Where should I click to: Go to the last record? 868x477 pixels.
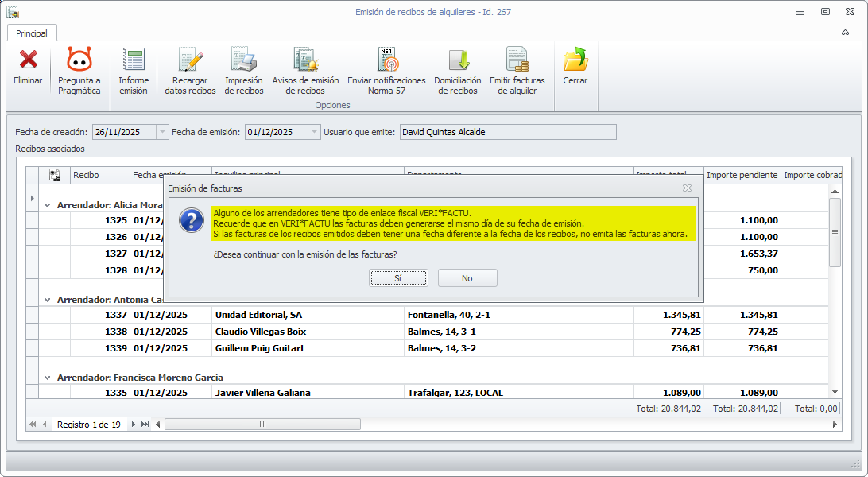pyautogui.click(x=145, y=425)
